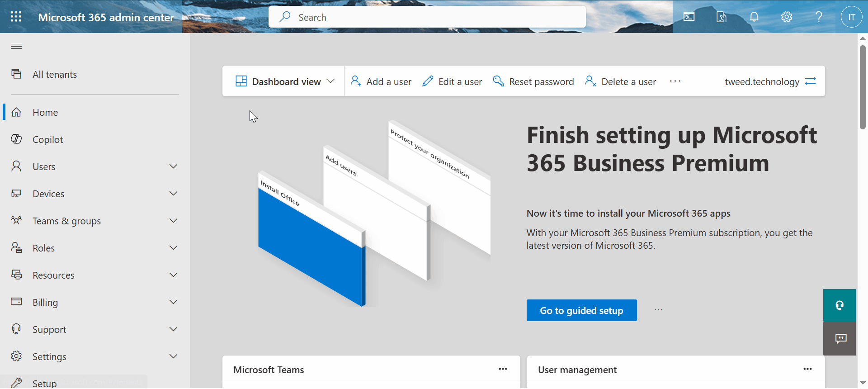Open the Dashboard view dropdown
868x389 pixels.
[285, 81]
